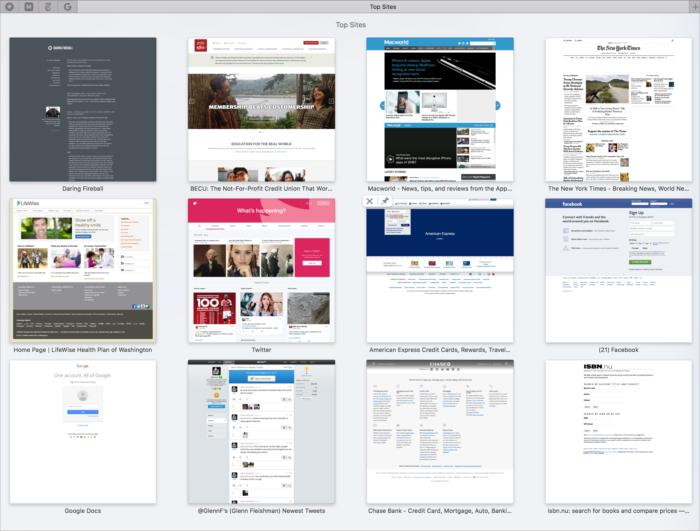This screenshot has width=700, height=531.
Task: Click the LifeWise Health Plan caption text
Action: coord(83,350)
